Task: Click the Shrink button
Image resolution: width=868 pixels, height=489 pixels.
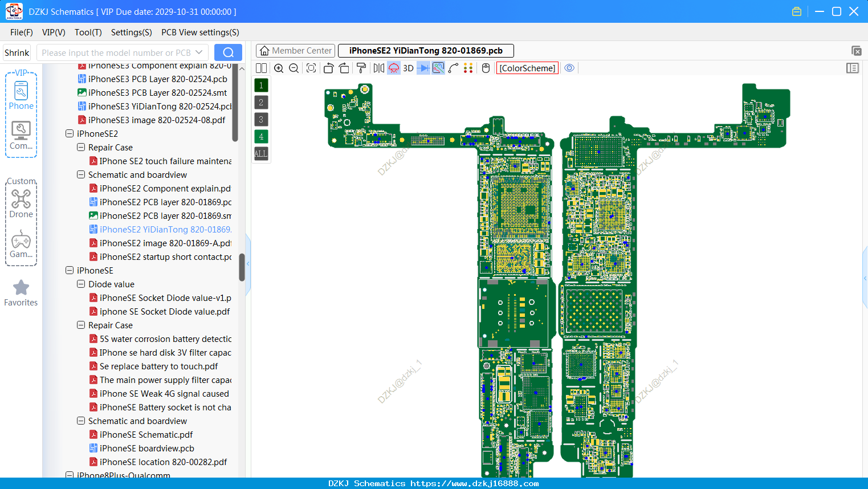Action: pyautogui.click(x=17, y=52)
